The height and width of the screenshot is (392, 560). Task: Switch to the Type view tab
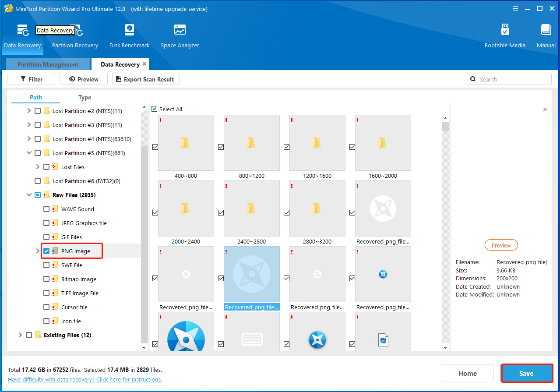pyautogui.click(x=85, y=97)
